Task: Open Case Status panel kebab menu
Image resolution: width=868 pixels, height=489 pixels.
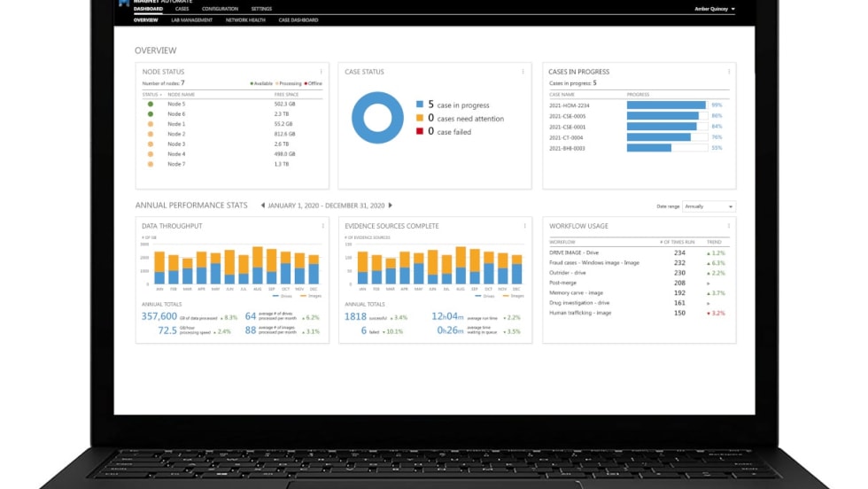Action: pyautogui.click(x=525, y=72)
